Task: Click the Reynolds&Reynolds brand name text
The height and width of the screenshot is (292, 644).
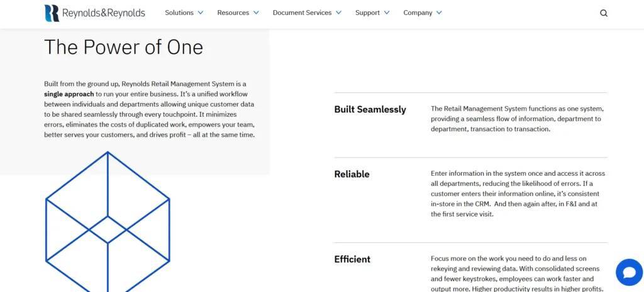Action: tap(104, 13)
